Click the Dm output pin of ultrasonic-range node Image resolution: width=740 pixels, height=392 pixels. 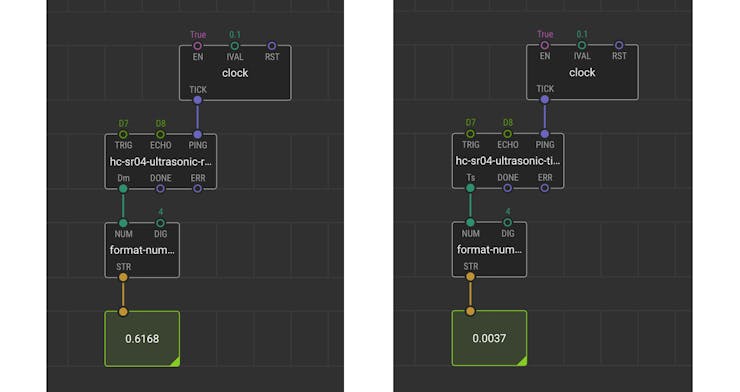coord(123,189)
